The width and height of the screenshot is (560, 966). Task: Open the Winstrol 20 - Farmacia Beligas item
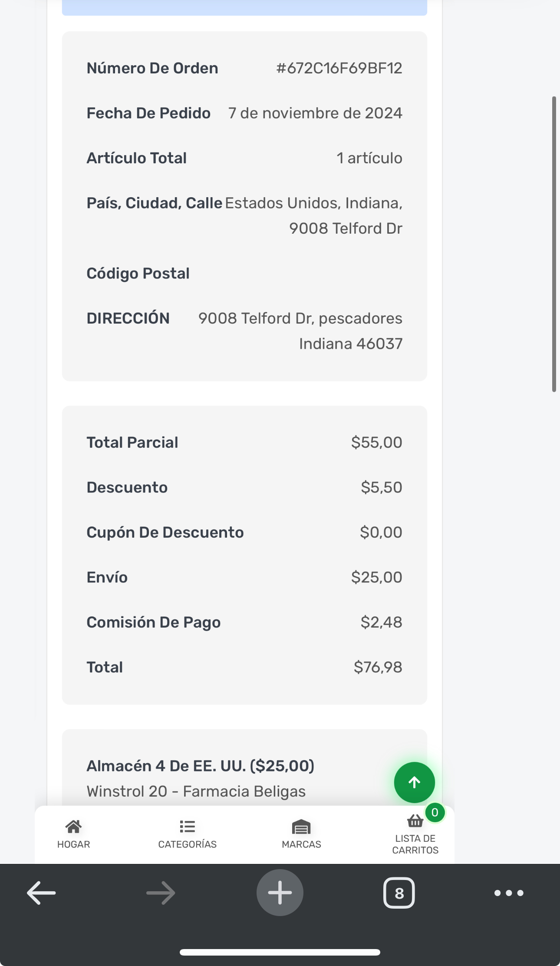(196, 791)
